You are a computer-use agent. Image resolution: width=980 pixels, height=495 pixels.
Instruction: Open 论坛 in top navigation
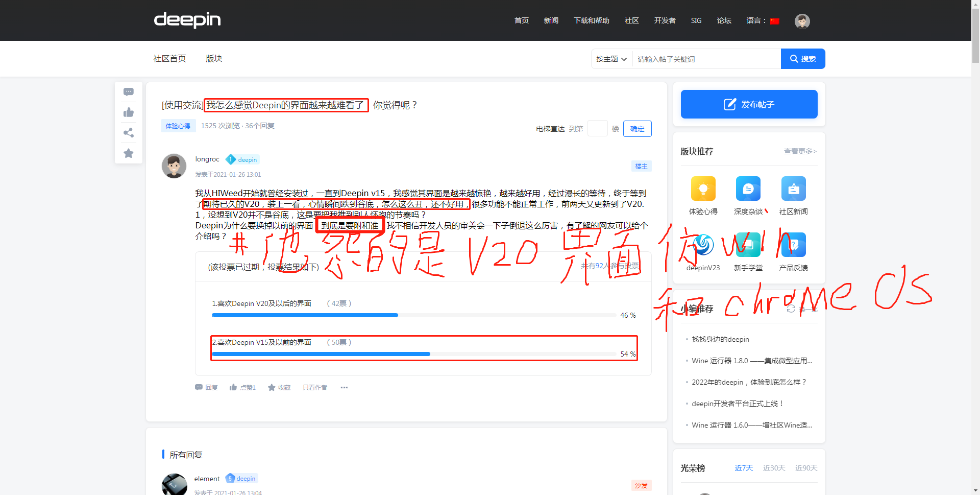[724, 20]
